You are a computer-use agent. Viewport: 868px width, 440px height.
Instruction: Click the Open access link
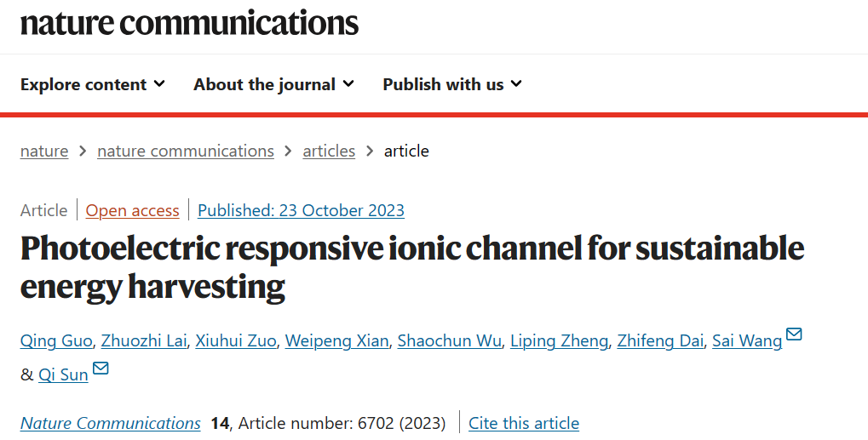tap(132, 210)
